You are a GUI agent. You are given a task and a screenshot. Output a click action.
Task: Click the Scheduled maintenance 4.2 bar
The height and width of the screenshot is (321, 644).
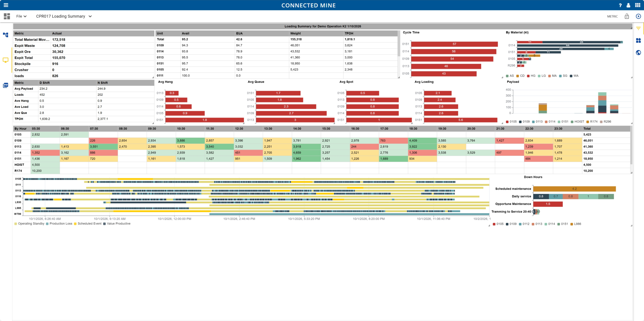click(575, 189)
